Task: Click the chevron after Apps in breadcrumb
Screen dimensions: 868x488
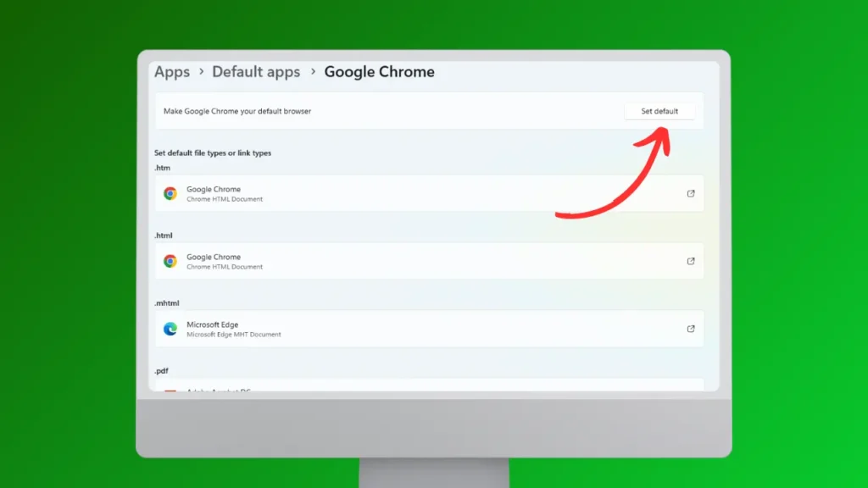Action: point(201,72)
